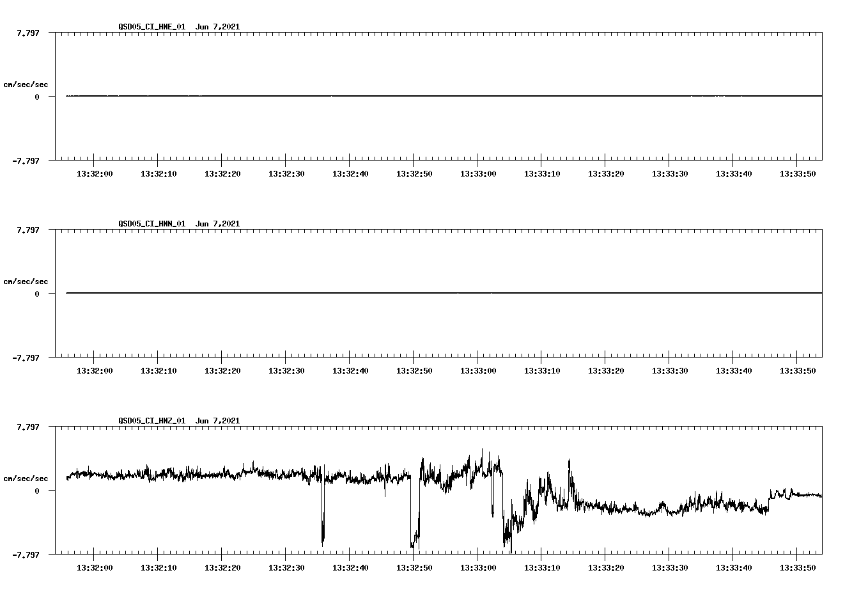Click the flat HNE trace line at 13:32:50
The image size is (868, 591).
(x=414, y=96)
